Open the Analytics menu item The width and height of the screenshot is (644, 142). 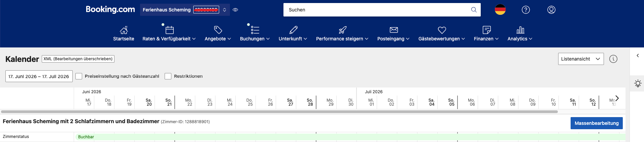pos(520,39)
